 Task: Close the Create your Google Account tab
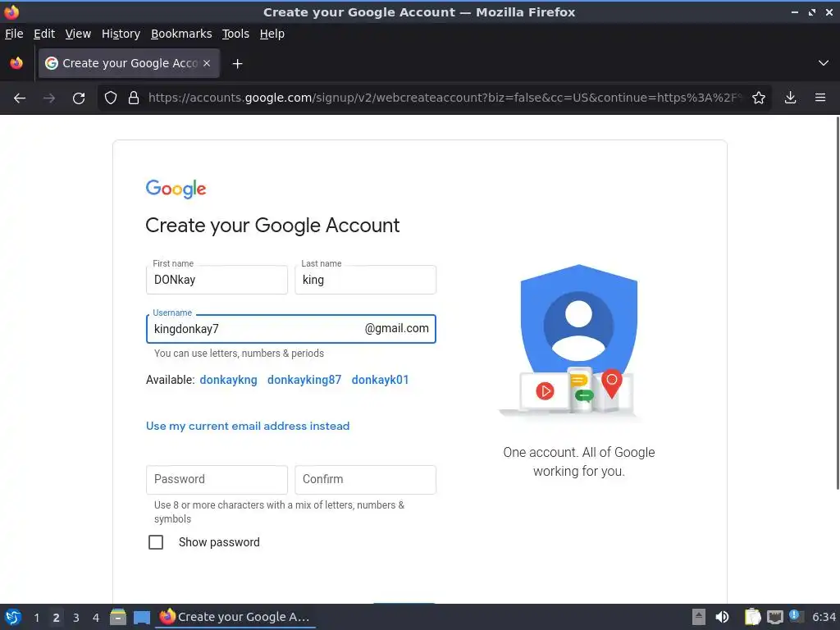point(207,63)
